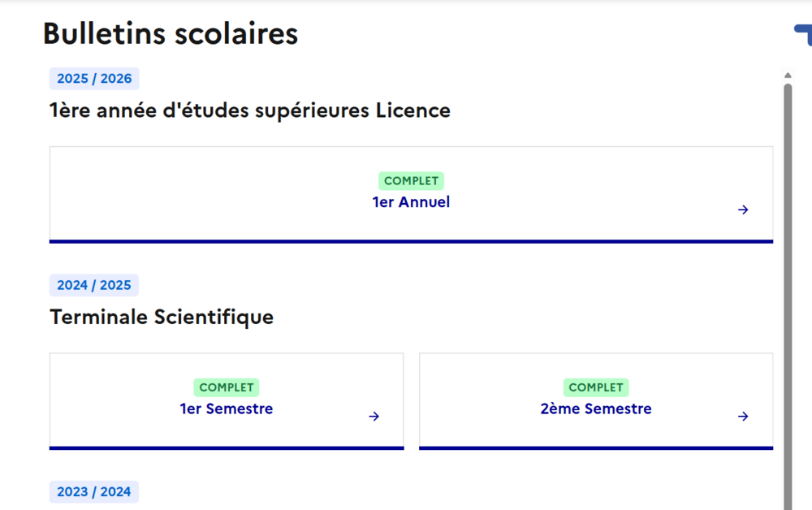Click the COMPLET badge above 1er Semestre

click(227, 387)
